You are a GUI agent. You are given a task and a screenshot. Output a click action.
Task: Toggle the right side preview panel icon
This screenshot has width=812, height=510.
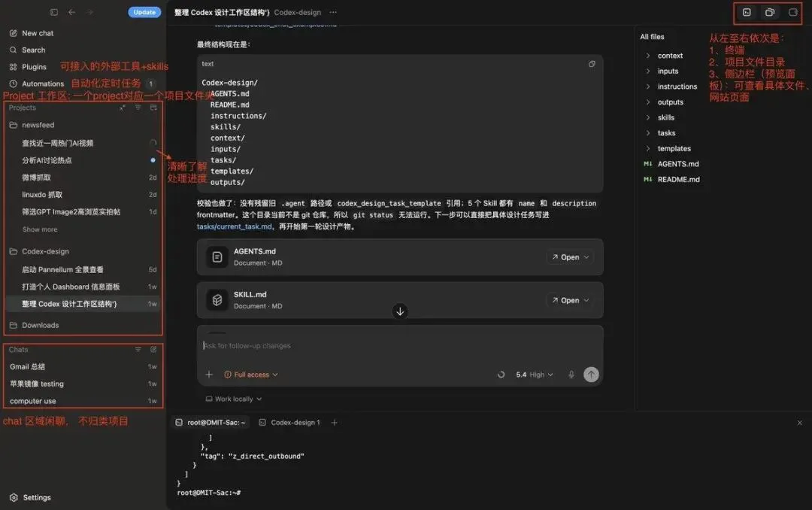[793, 13]
